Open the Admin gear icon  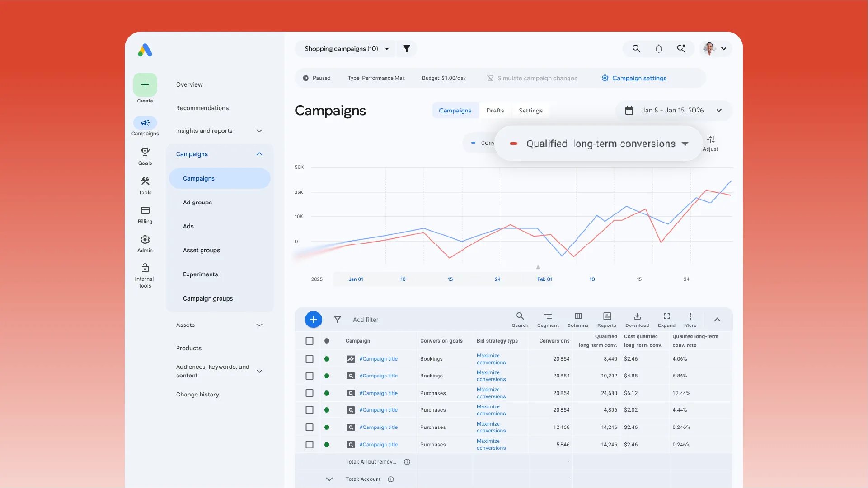click(x=145, y=239)
